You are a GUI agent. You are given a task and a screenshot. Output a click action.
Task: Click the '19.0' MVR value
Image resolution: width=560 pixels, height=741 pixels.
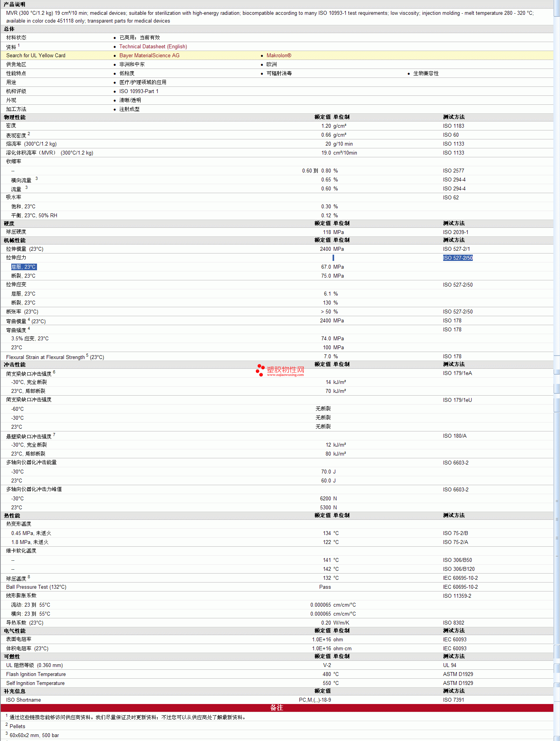pos(326,153)
